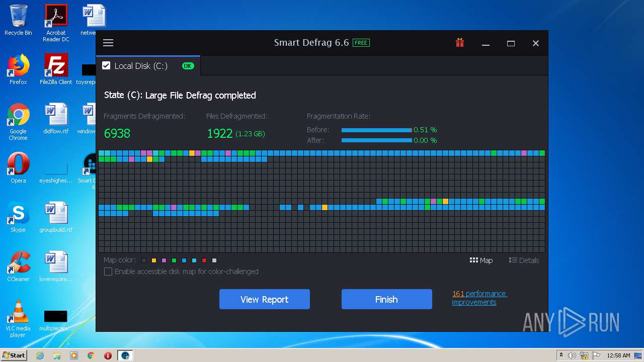
Task: Open Windows Media Player from the taskbar
Action: 74,355
